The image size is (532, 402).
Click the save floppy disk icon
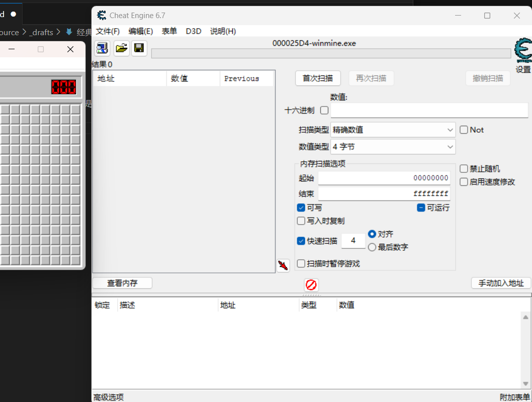[x=139, y=48]
